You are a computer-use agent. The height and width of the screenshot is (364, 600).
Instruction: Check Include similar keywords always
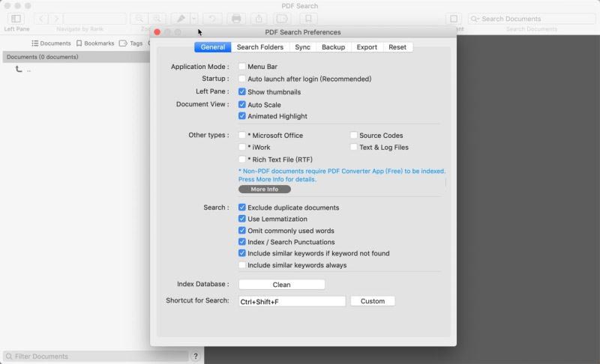(241, 264)
